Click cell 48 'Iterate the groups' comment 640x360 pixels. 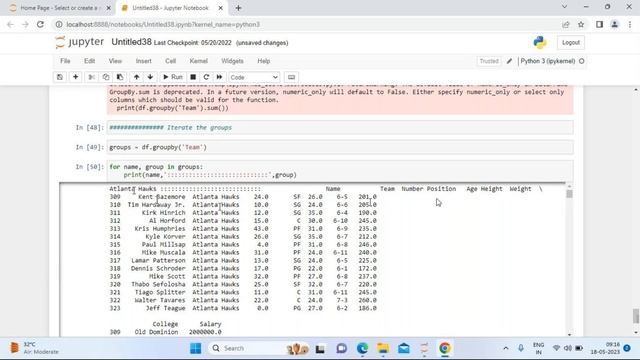coord(340,128)
